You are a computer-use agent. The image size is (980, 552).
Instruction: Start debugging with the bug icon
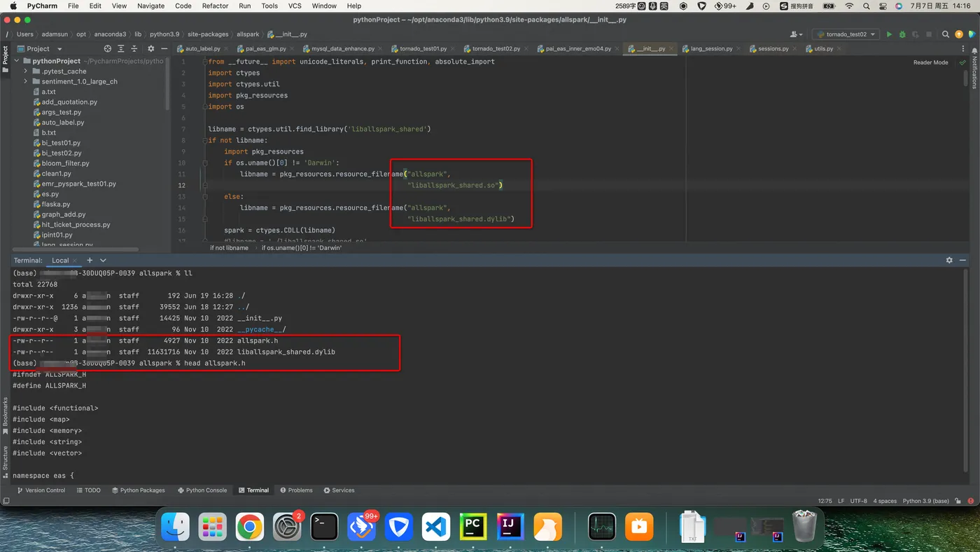click(902, 34)
